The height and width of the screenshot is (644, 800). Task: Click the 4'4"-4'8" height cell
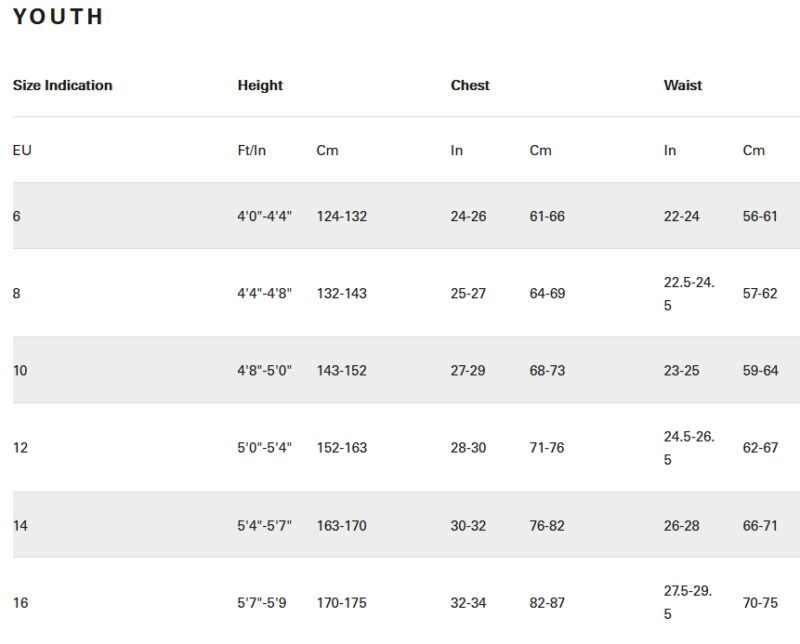pyautogui.click(x=264, y=293)
